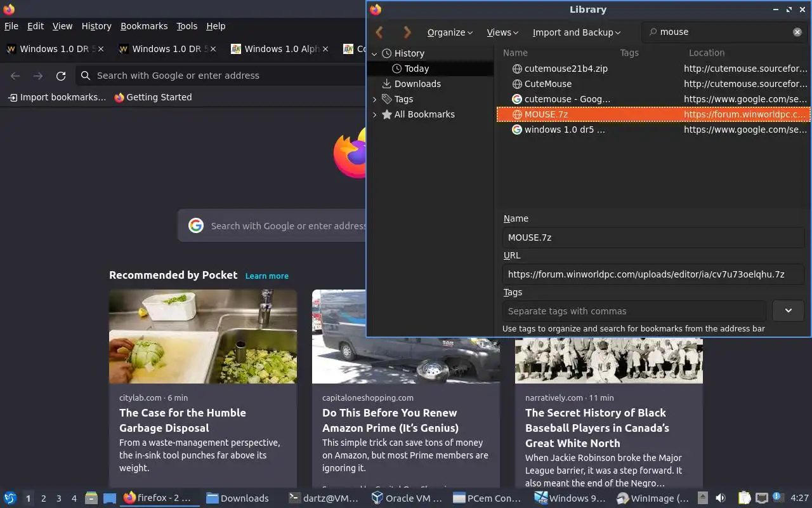Screen dimensions: 812x508
Task: Expand the All Bookmarks tree node
Action: [374, 114]
